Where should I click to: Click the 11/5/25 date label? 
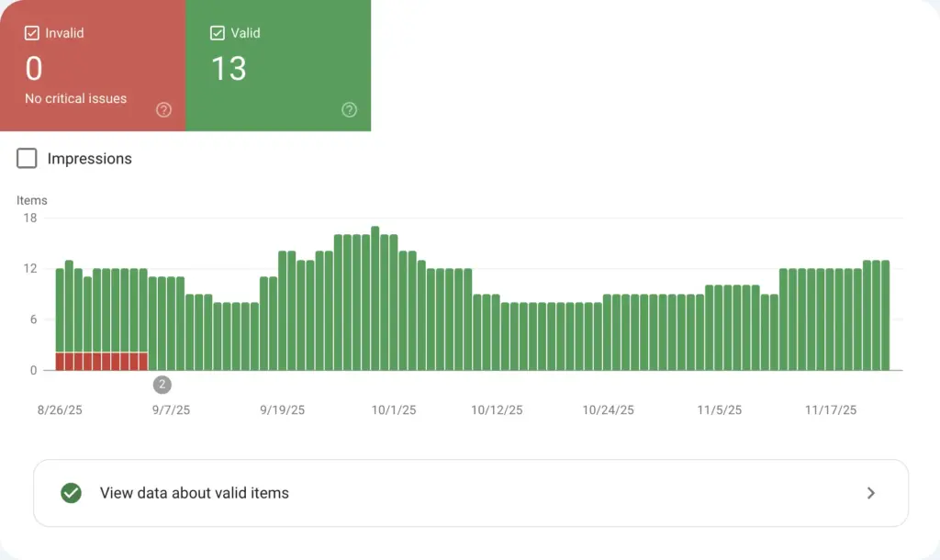point(720,410)
